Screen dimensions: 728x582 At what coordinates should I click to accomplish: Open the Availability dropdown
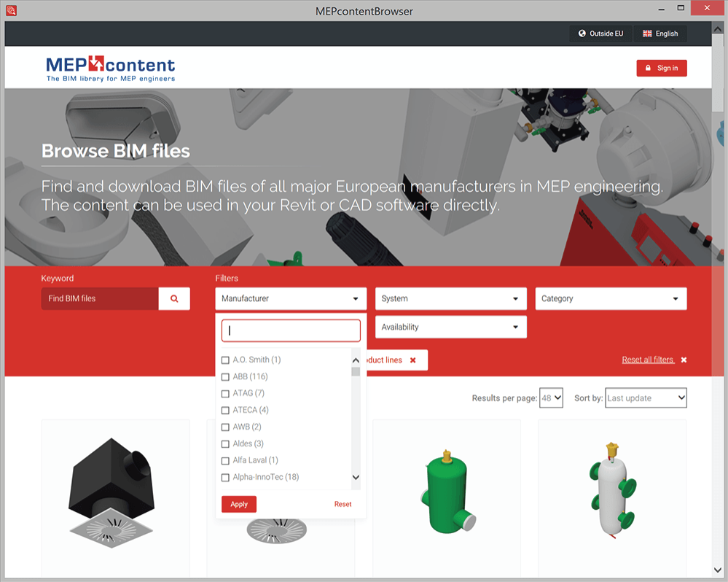click(x=450, y=327)
